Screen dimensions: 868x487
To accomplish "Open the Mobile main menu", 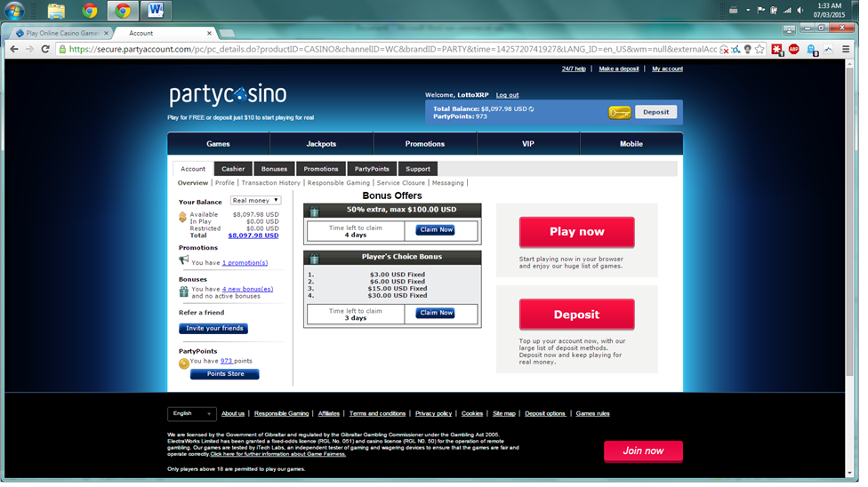I will click(x=631, y=144).
